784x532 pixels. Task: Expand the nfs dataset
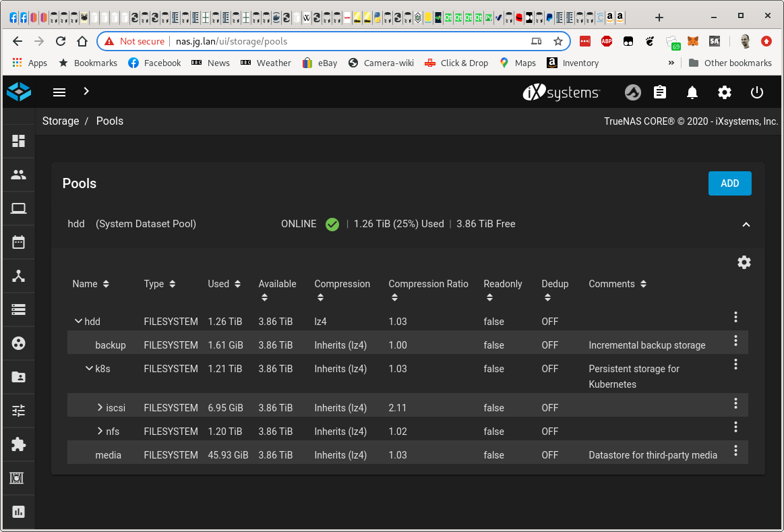click(100, 432)
